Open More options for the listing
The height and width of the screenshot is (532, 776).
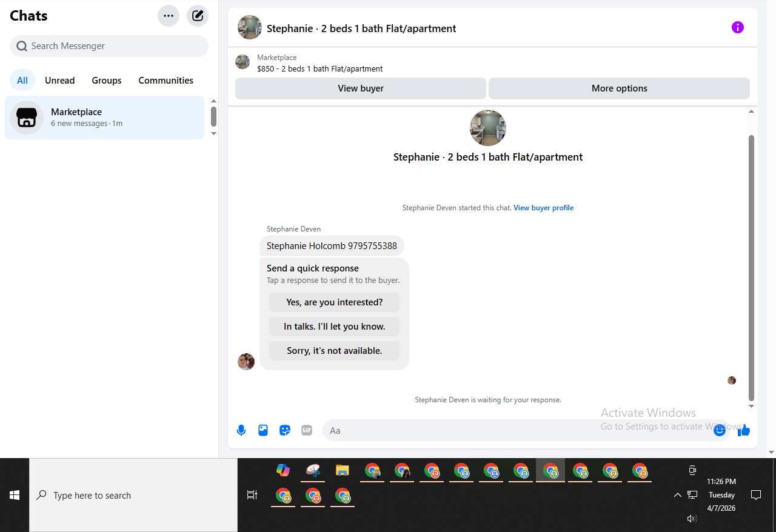tap(619, 88)
